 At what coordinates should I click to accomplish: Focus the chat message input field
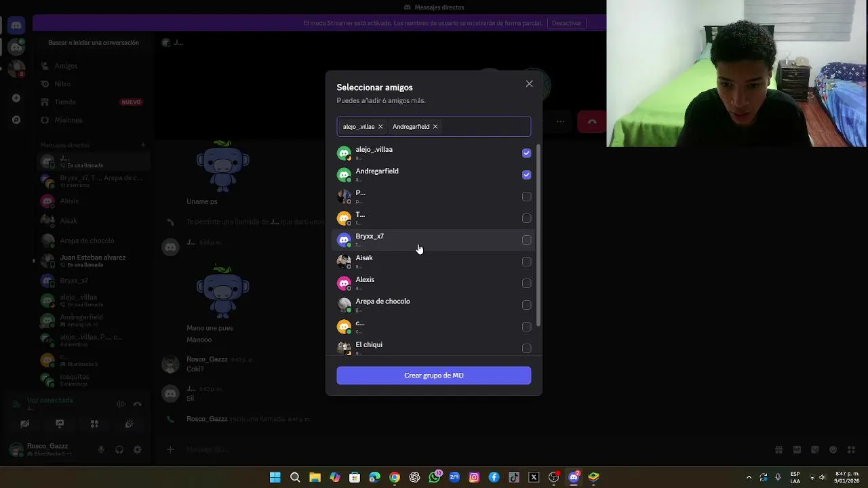click(x=468, y=449)
